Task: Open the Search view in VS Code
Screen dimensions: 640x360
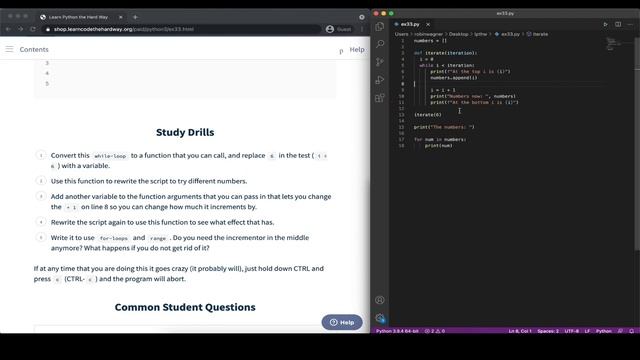Action: coord(380,44)
